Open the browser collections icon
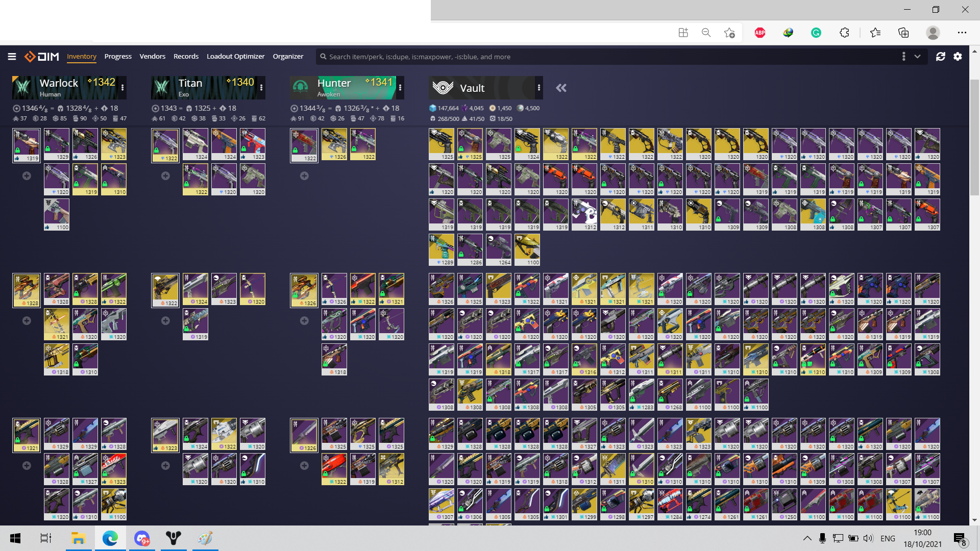Image resolution: width=980 pixels, height=551 pixels. (x=903, y=33)
